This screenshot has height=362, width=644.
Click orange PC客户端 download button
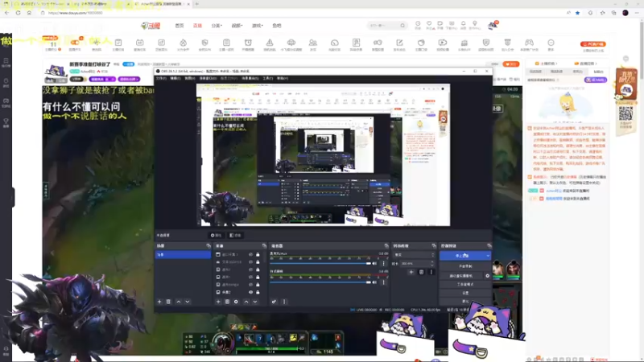tap(593, 44)
